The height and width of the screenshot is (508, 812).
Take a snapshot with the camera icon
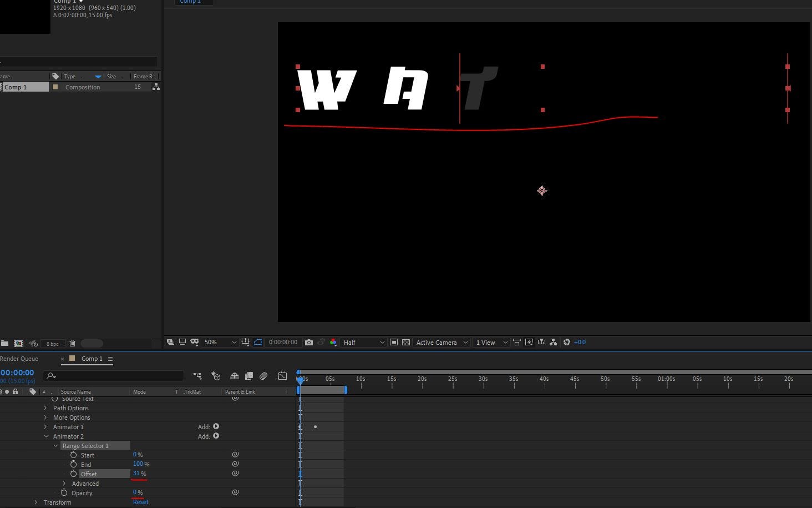point(309,342)
